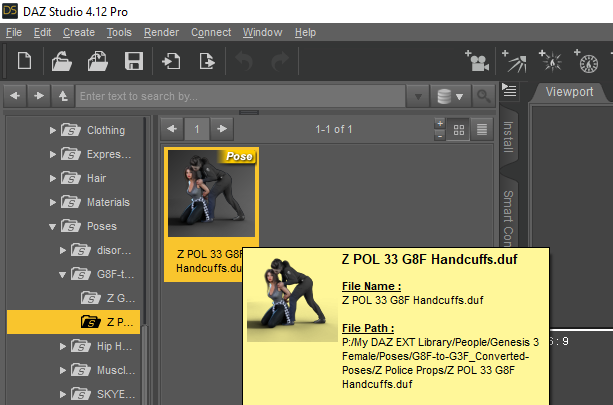This screenshot has height=405, width=613.
Task: Open the Edit menu
Action: pos(42,32)
